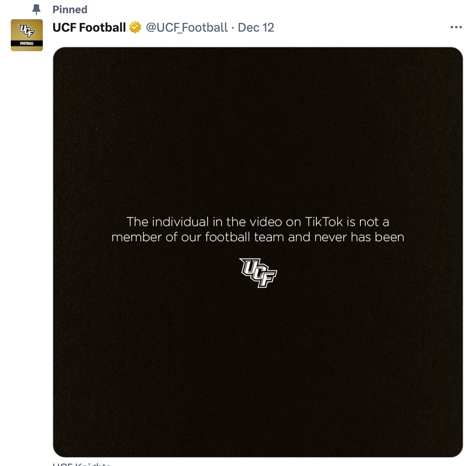476x466 pixels.
Task: Open the "UCF Football" display name link
Action: (x=89, y=28)
